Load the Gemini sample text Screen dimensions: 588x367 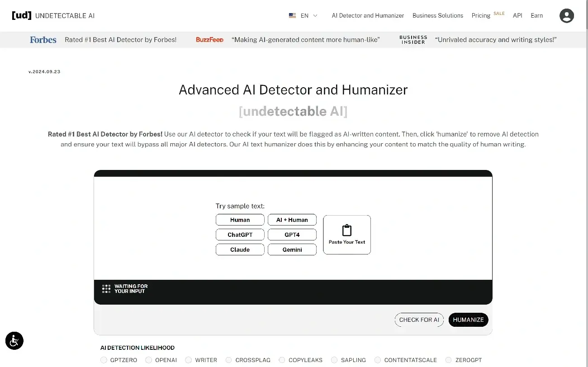(x=292, y=249)
